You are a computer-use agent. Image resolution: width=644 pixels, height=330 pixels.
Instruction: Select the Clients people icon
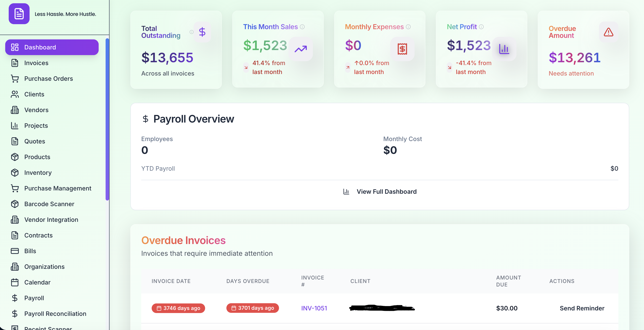pos(15,94)
